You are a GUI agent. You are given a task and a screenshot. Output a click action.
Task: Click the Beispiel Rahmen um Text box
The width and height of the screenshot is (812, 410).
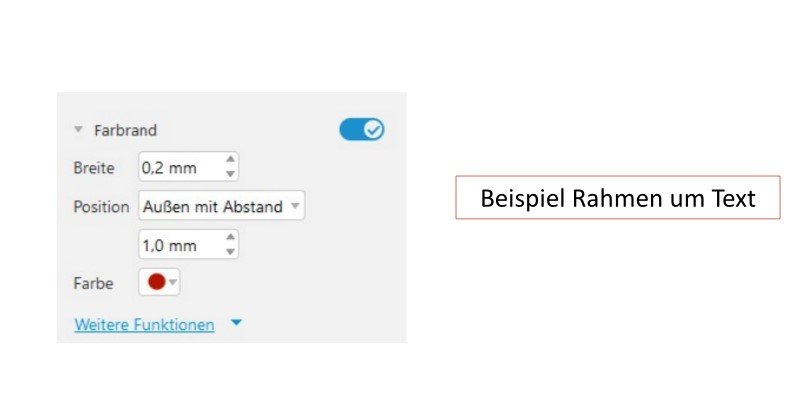point(617,198)
